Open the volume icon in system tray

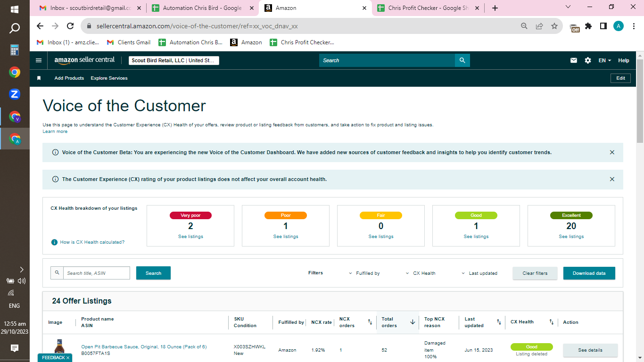coord(22,281)
